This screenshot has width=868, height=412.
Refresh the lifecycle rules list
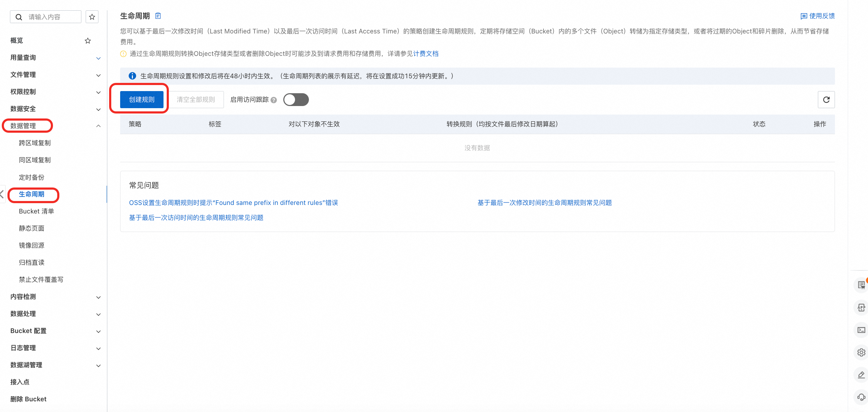pos(826,100)
